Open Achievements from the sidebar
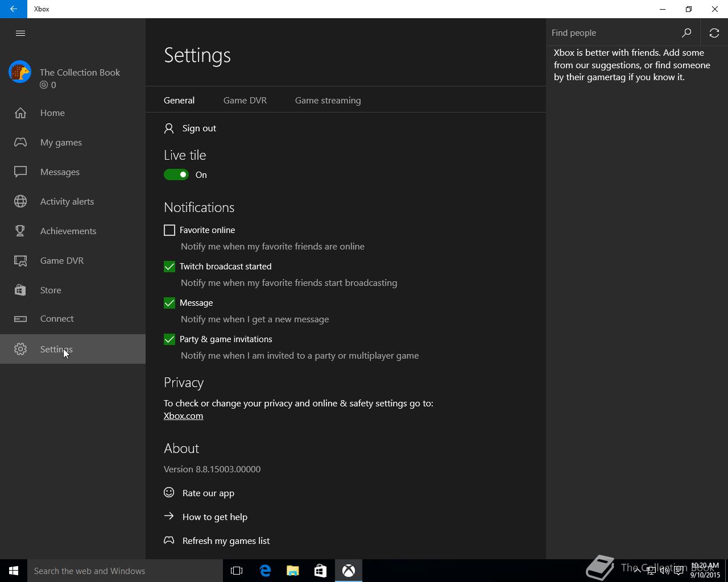This screenshot has height=582, width=728. pos(73,231)
